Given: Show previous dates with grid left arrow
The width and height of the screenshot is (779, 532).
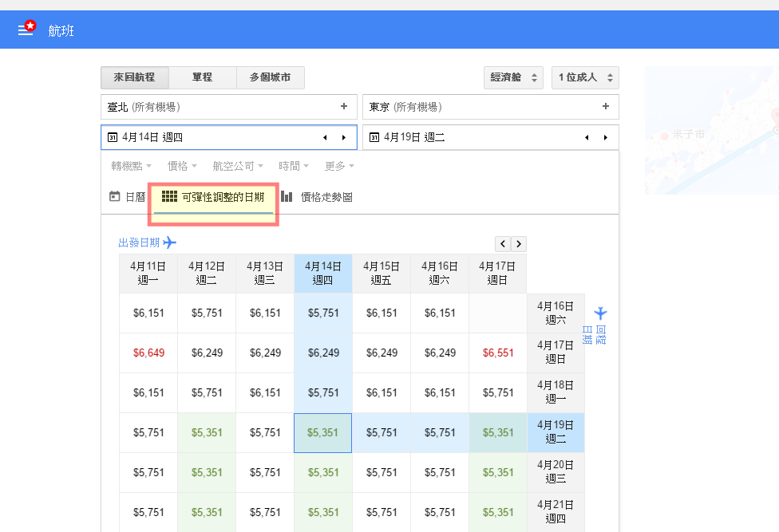Looking at the screenshot, I should point(503,244).
